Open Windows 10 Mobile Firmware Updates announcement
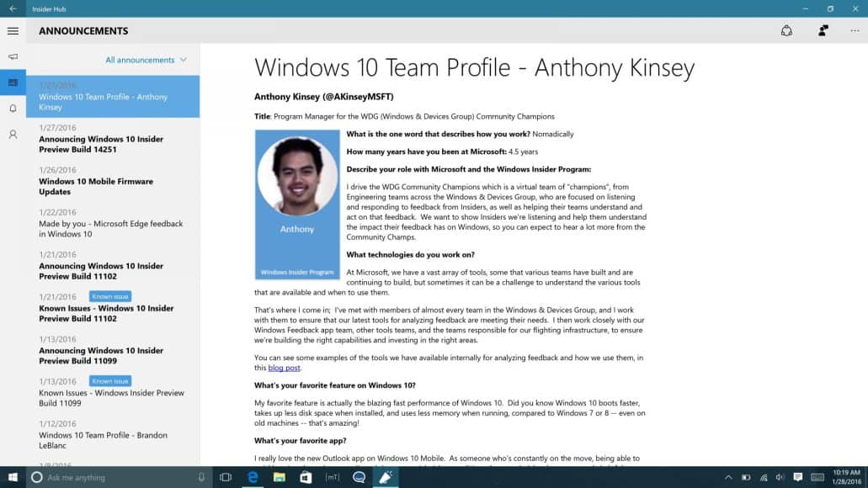Screen dimensions: 868x488 113,181
